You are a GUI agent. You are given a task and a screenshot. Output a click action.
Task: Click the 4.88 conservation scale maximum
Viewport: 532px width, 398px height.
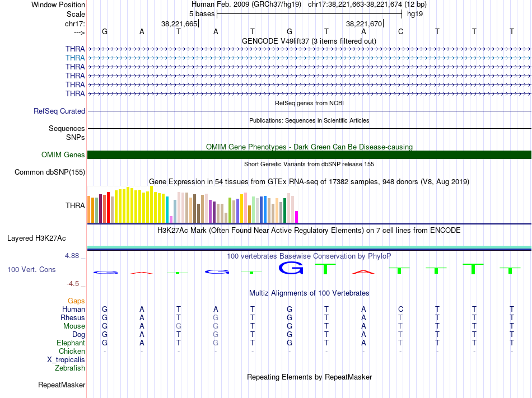[72, 256]
